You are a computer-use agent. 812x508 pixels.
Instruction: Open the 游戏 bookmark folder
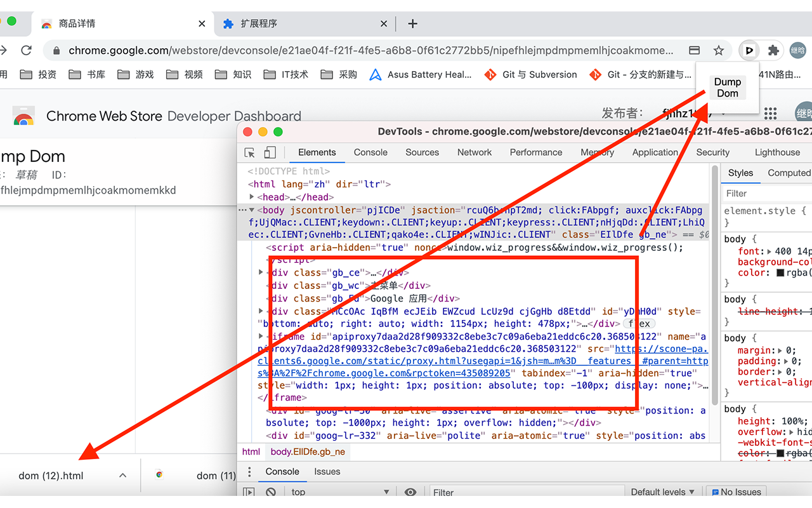(x=136, y=74)
